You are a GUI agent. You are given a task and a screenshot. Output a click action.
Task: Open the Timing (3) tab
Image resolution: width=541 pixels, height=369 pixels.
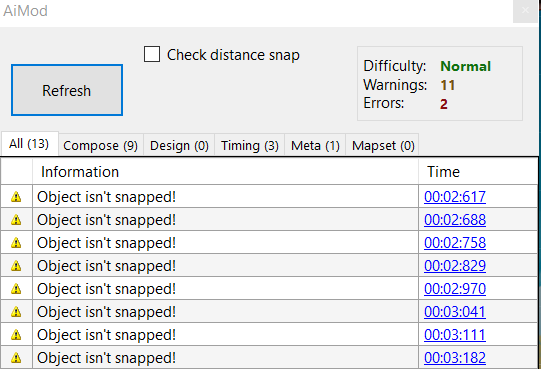coord(249,145)
